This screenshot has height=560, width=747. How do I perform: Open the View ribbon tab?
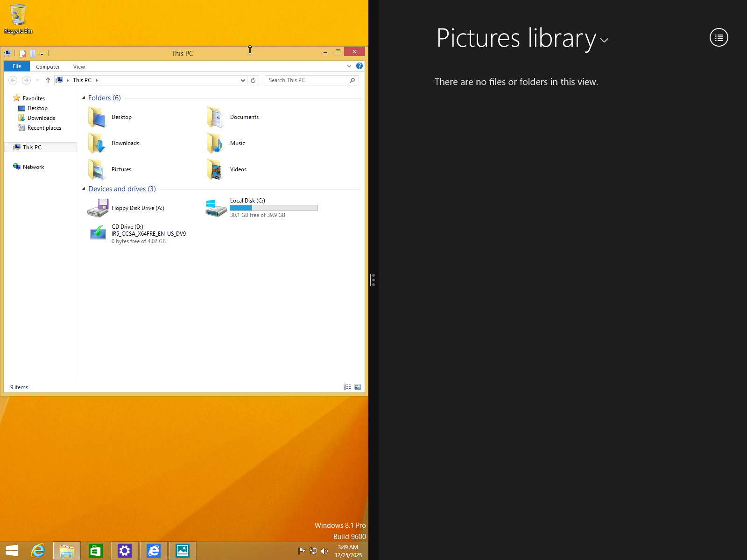[x=79, y=66]
